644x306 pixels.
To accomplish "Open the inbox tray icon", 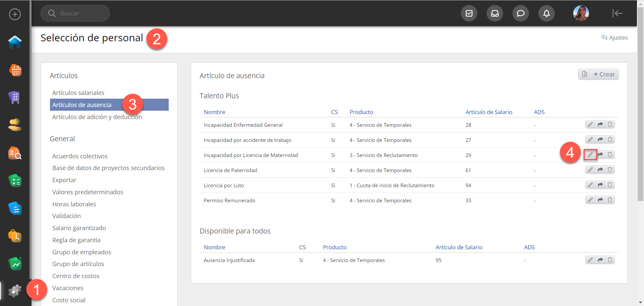I will tap(495, 13).
